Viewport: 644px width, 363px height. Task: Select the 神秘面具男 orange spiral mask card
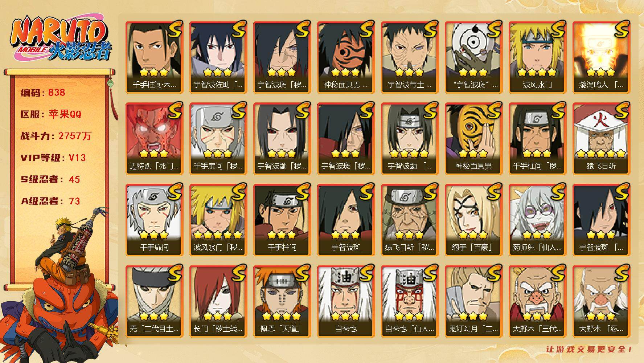[x=473, y=139]
